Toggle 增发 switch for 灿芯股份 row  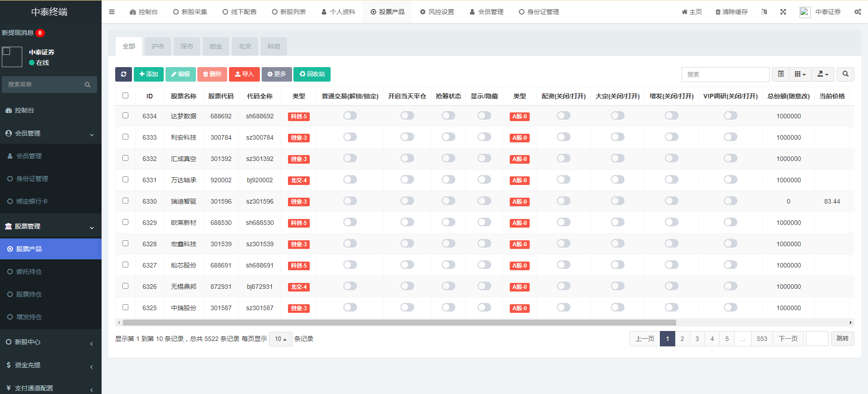pos(672,265)
